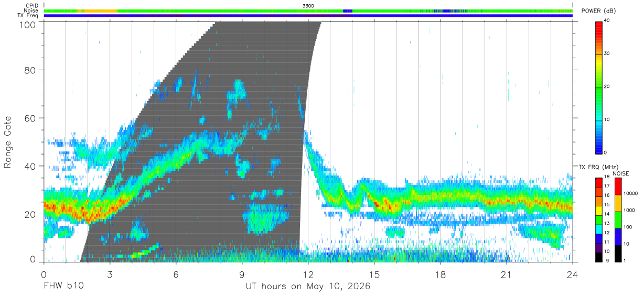Screen dimensions: 644x297
Task: Click the 1000 tick on NOISE legend
Action: (628, 211)
